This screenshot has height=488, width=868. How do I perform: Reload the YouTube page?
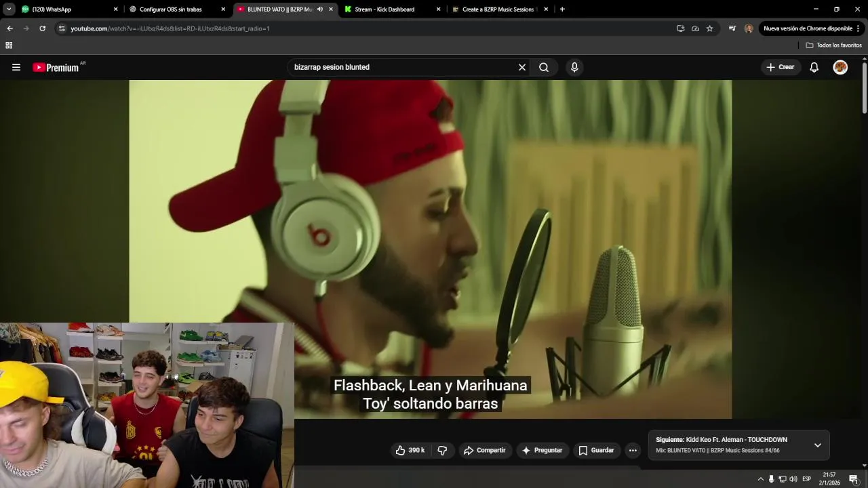[x=42, y=28]
